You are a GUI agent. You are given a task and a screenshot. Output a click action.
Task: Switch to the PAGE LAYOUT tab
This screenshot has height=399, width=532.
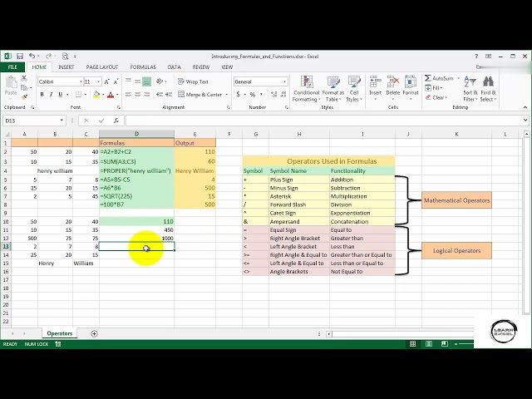point(102,66)
